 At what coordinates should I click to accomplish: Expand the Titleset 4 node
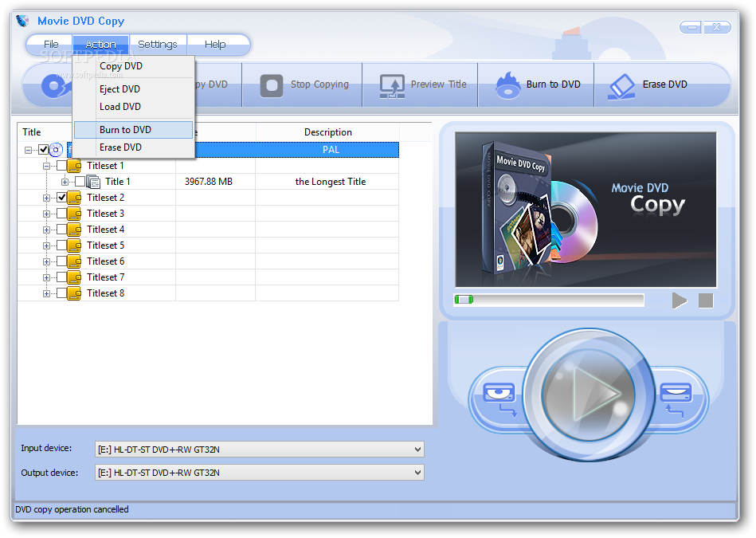46,230
